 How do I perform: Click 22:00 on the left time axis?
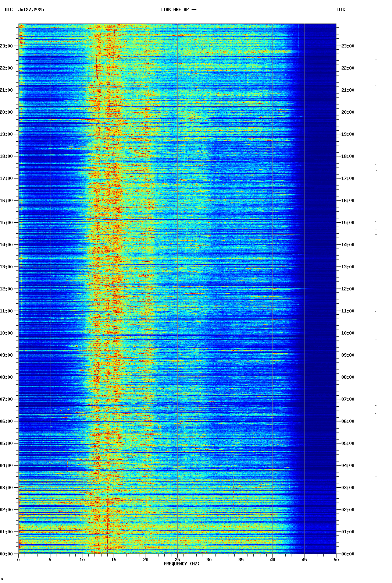pyautogui.click(x=7, y=68)
